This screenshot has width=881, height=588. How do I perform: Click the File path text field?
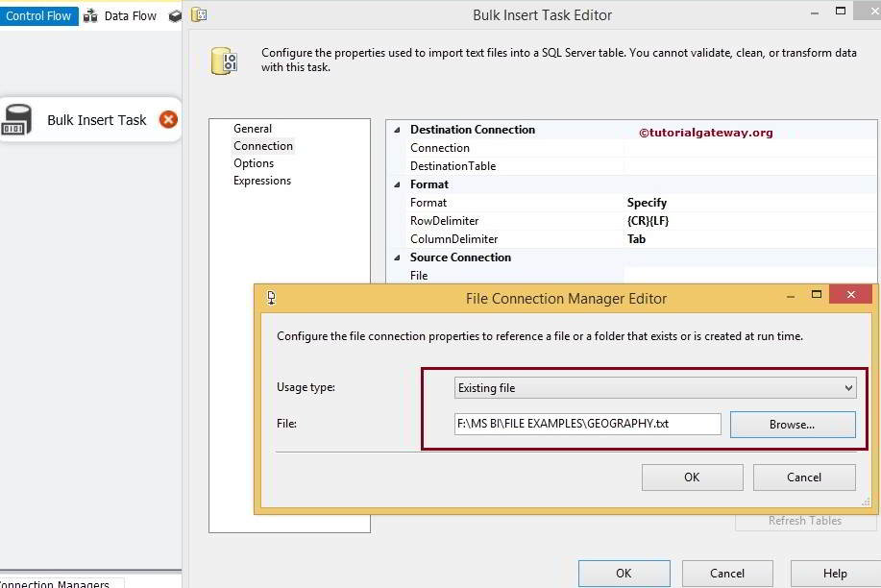(587, 425)
